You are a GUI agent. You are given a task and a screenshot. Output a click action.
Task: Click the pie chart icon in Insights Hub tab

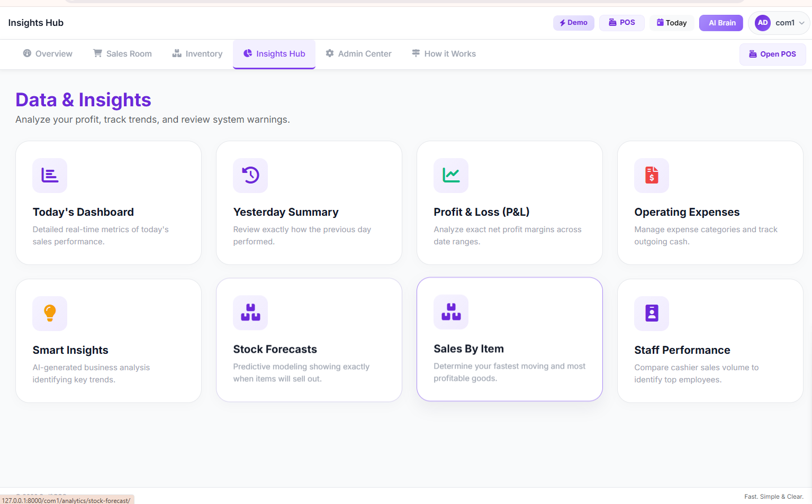click(x=248, y=53)
